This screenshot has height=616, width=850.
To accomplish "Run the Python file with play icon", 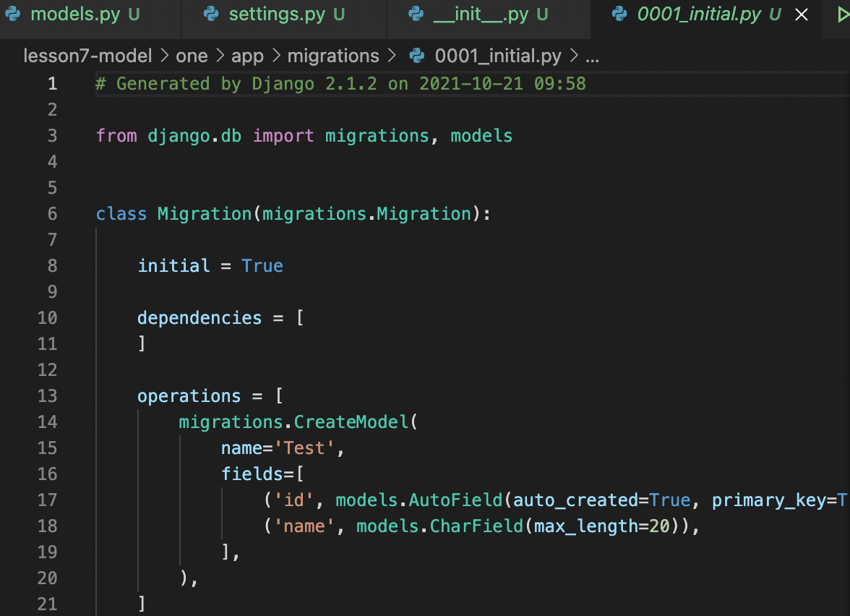I will click(x=843, y=14).
